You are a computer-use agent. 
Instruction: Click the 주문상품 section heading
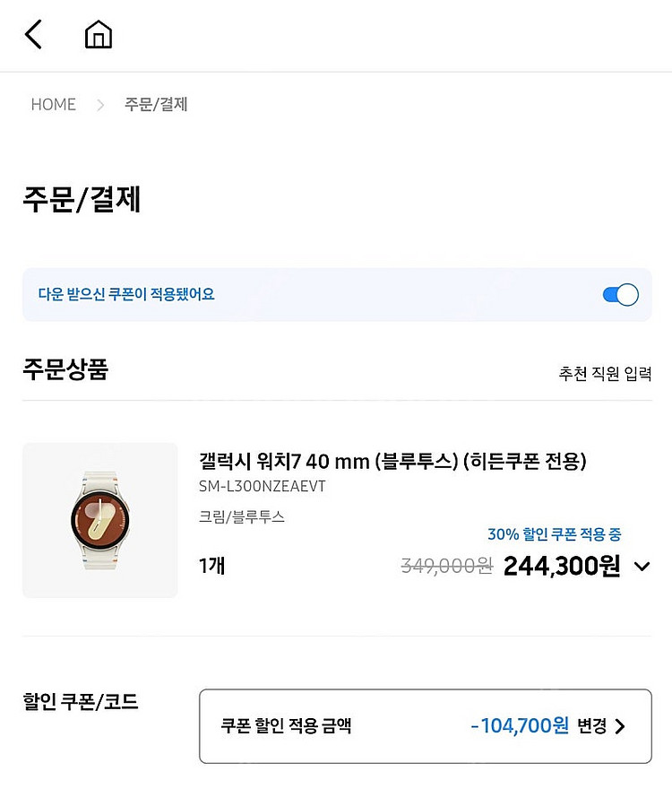tap(65, 371)
